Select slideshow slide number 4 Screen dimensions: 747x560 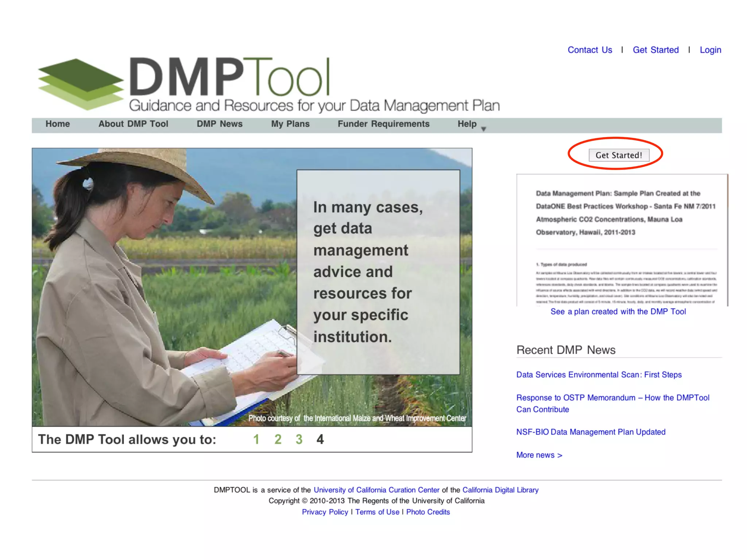(320, 439)
